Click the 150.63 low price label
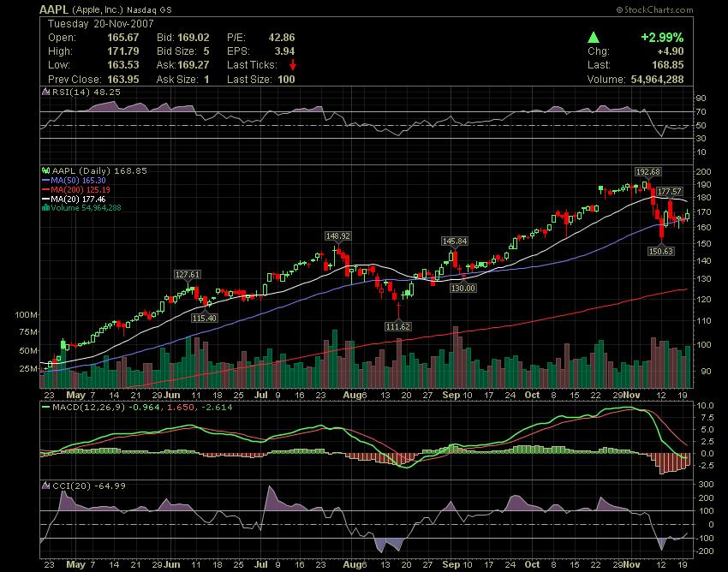This screenshot has height=572, width=728. [660, 251]
